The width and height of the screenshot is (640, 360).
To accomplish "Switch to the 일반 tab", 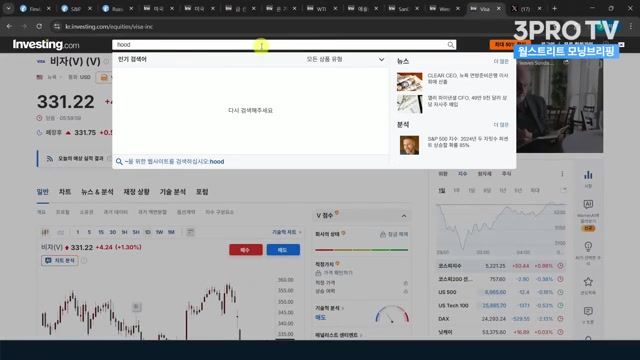I will coord(42,192).
